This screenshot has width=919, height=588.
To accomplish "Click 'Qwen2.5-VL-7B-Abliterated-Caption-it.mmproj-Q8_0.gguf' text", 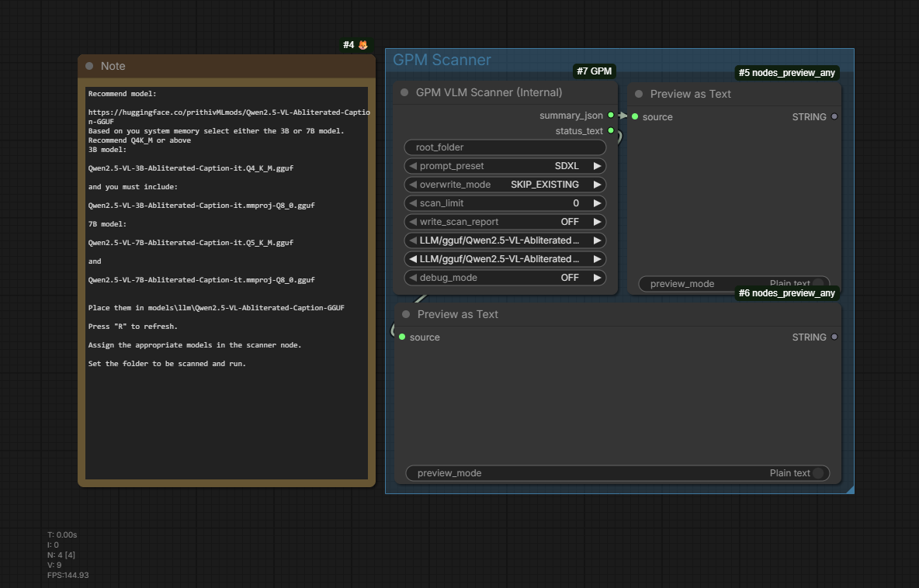I will pyautogui.click(x=202, y=280).
